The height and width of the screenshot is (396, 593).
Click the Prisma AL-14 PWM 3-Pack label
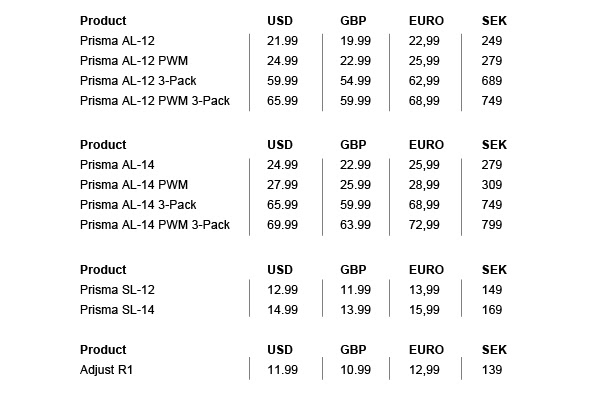click(155, 225)
